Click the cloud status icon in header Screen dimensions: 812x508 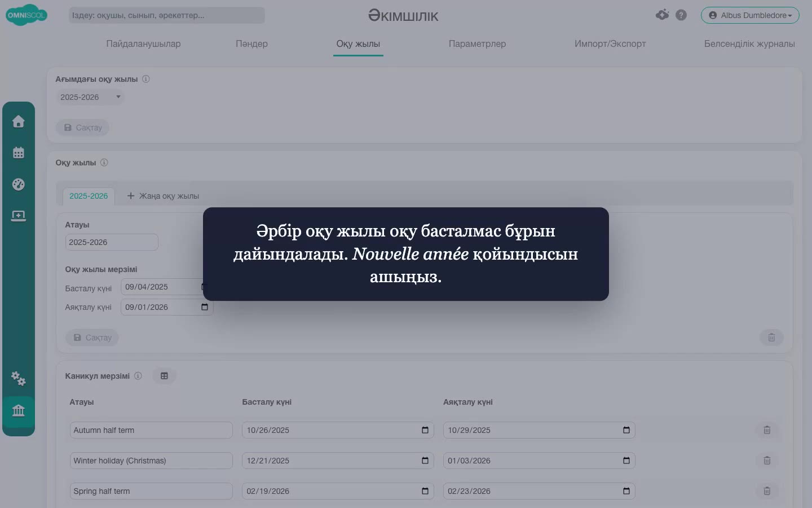tap(663, 15)
